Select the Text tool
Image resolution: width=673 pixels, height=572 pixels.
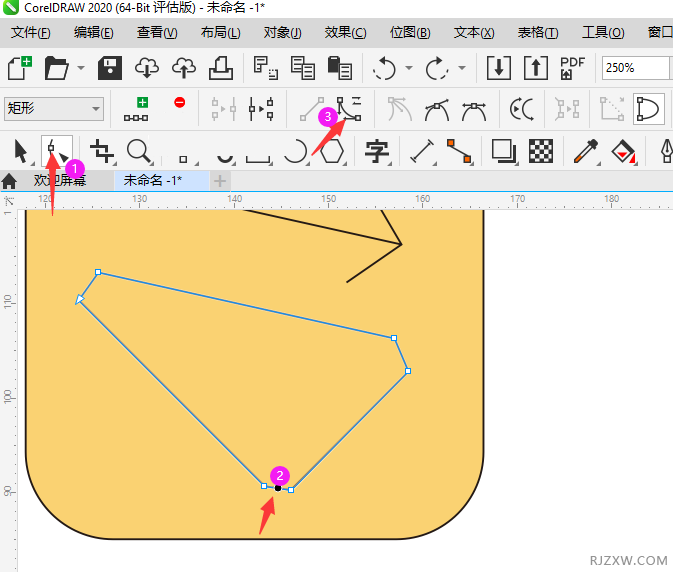click(377, 151)
